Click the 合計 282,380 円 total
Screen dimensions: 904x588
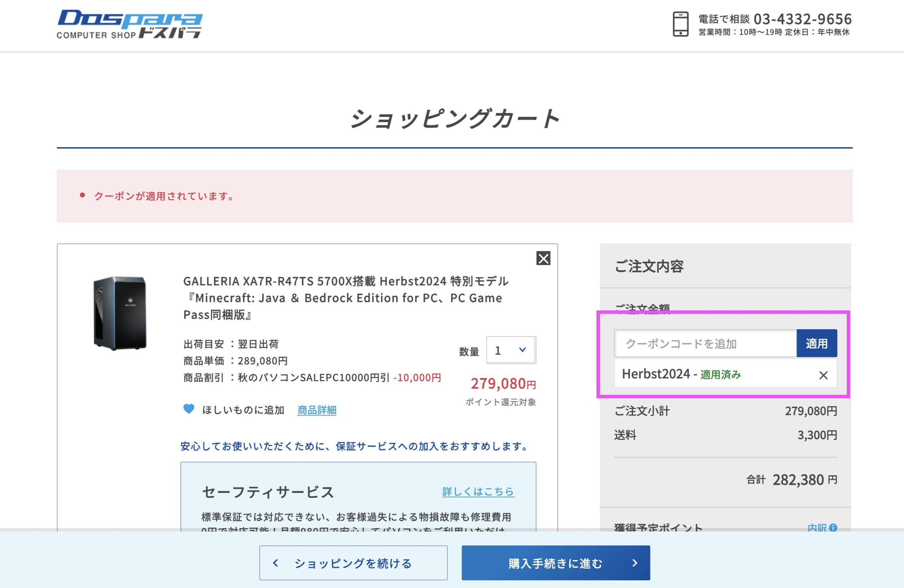pos(792,480)
